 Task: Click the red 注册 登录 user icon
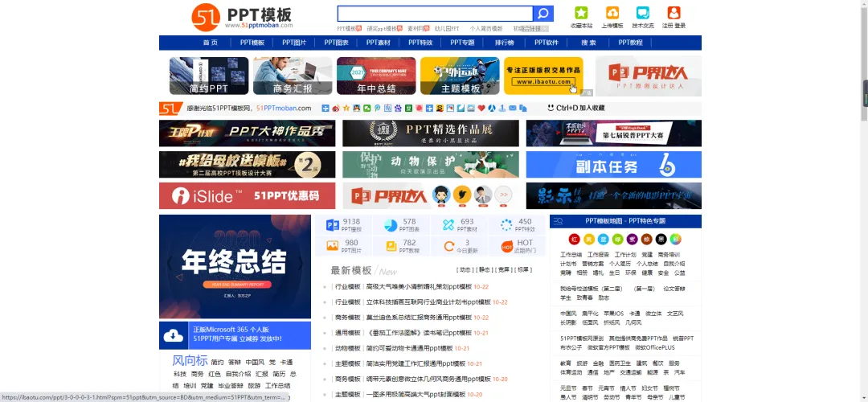coord(674,13)
